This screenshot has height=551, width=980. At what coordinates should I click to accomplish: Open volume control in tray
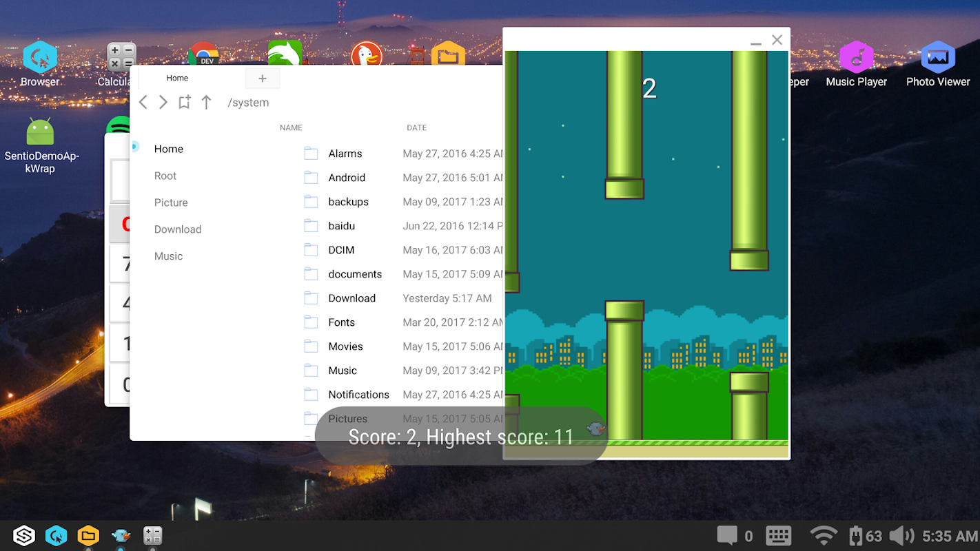901,536
